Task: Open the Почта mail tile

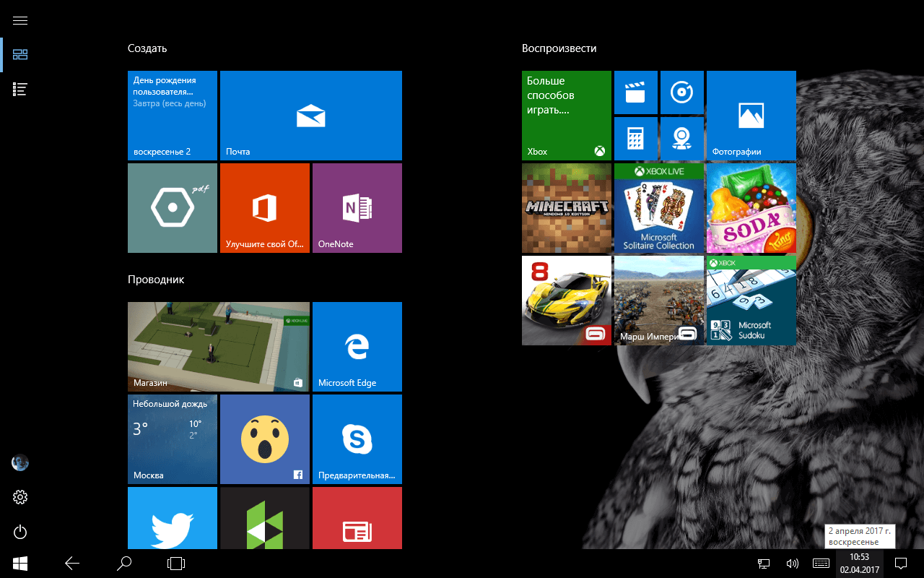Action: pyautogui.click(x=311, y=116)
